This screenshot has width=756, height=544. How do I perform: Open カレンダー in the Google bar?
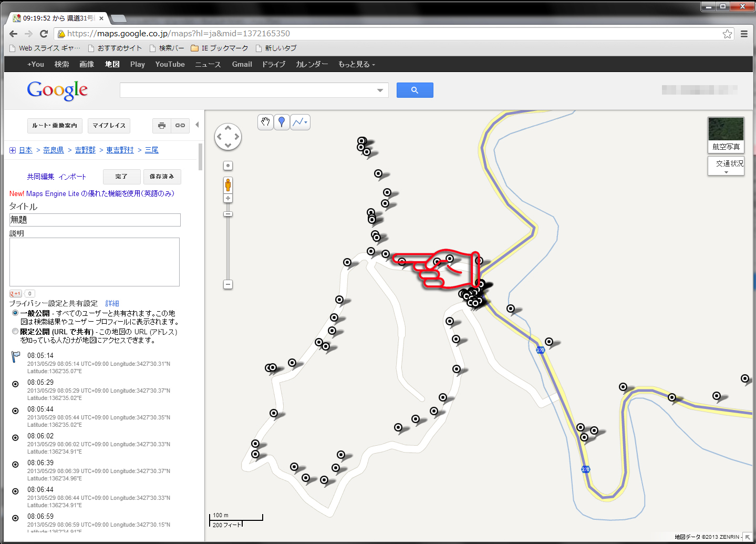[x=312, y=64]
